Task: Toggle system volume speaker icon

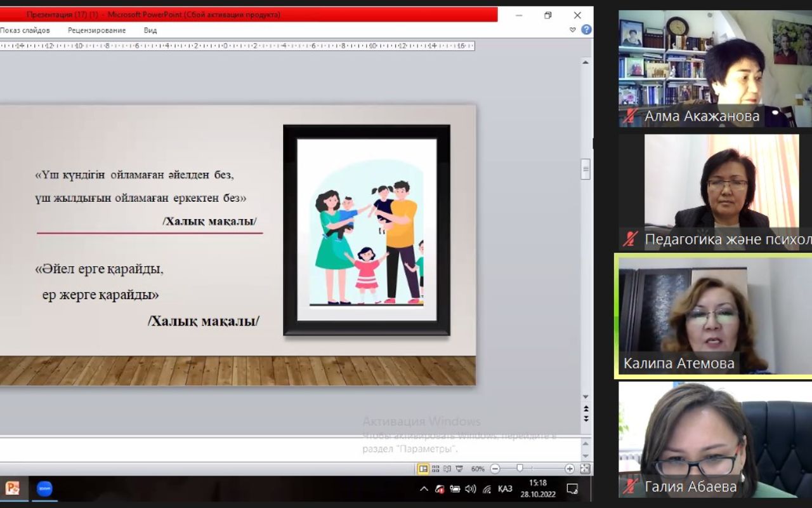Action: point(470,488)
